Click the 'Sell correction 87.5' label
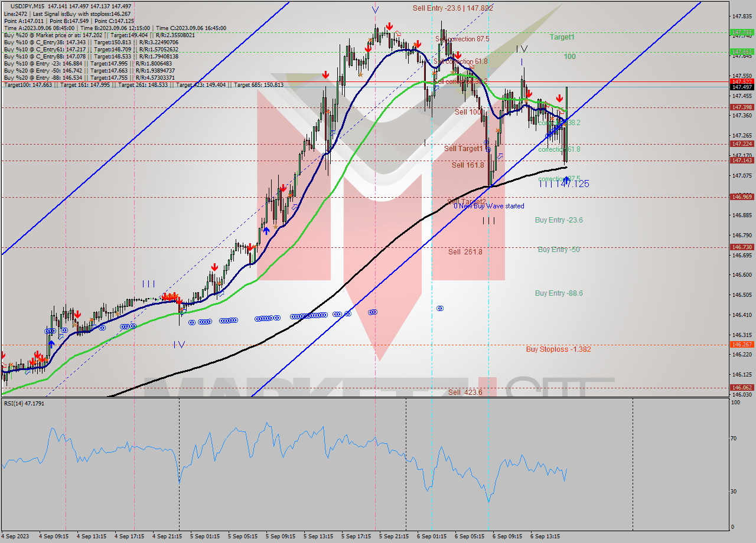Image resolution: width=756 pixels, height=543 pixels. point(462,38)
